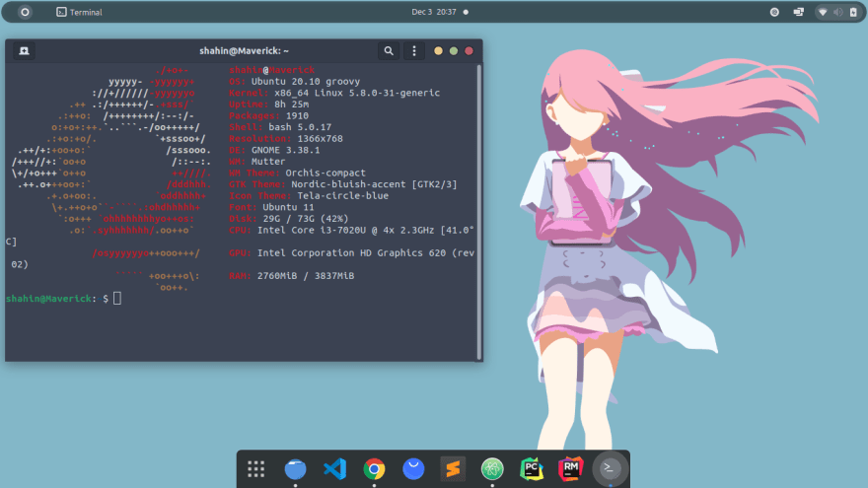
Task: Click the 'RAM: 2760MiB / 3837MiB' line
Action: [292, 276]
